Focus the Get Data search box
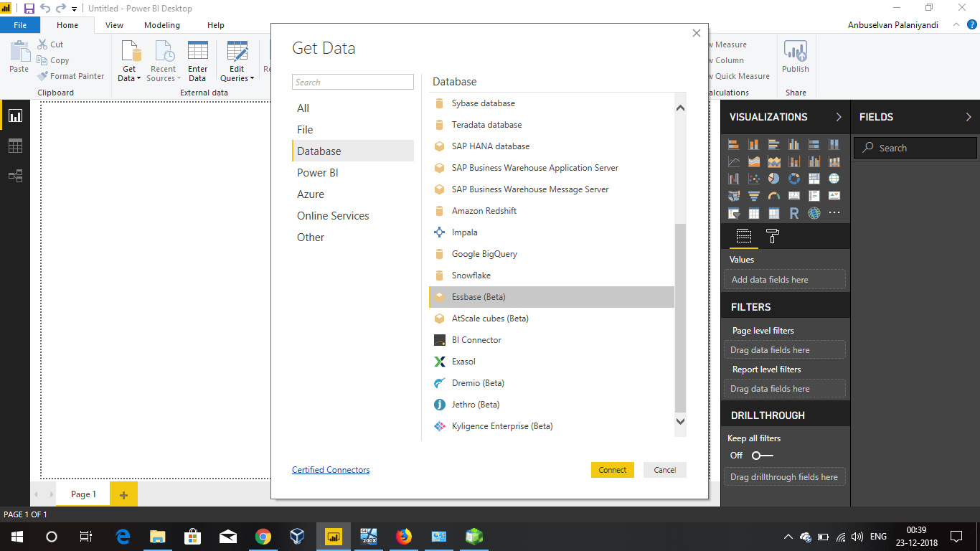 click(353, 82)
